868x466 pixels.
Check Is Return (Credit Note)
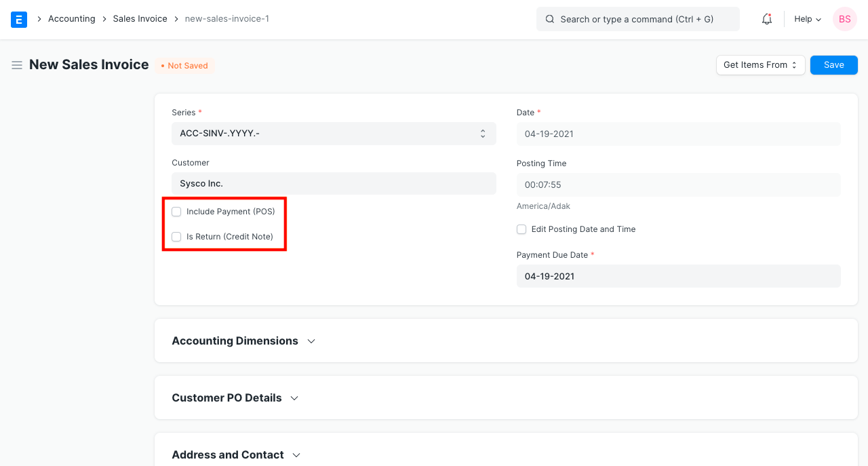click(x=176, y=237)
